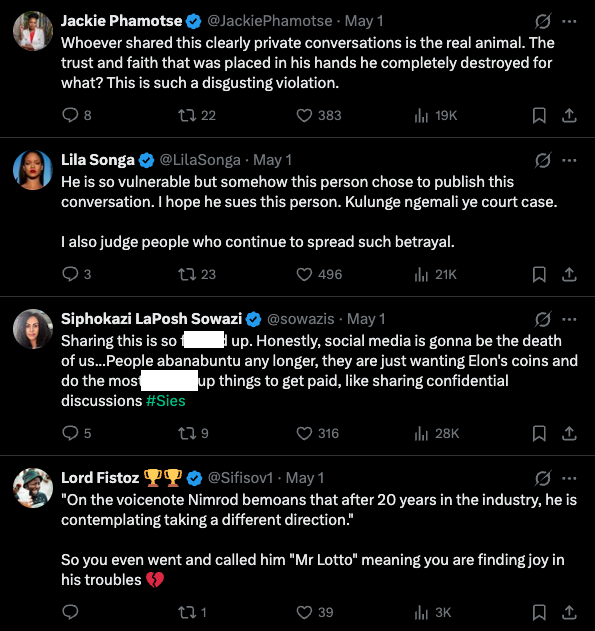Reply to Lord Fistoz's tweet
This screenshot has height=631, width=595.
[x=70, y=612]
